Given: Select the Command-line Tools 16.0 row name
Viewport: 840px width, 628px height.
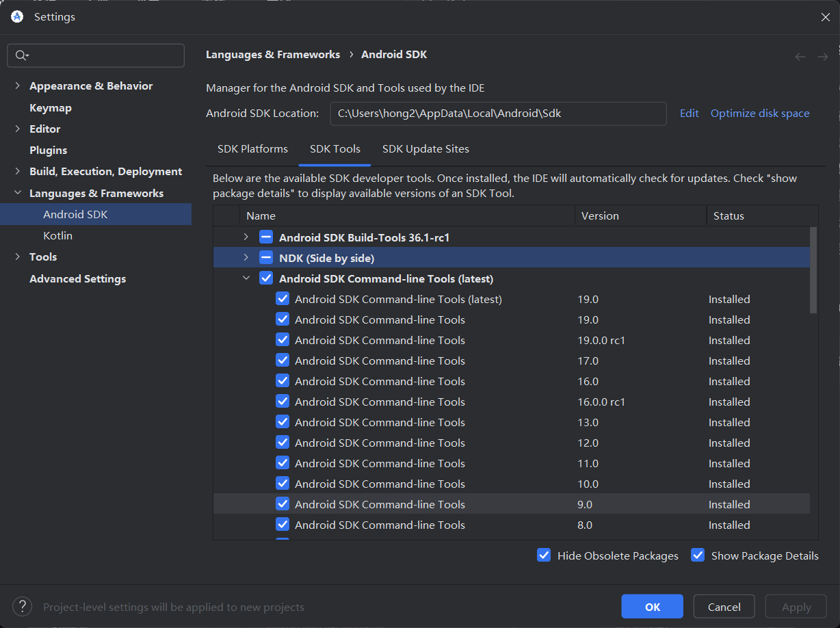Looking at the screenshot, I should tap(380, 381).
